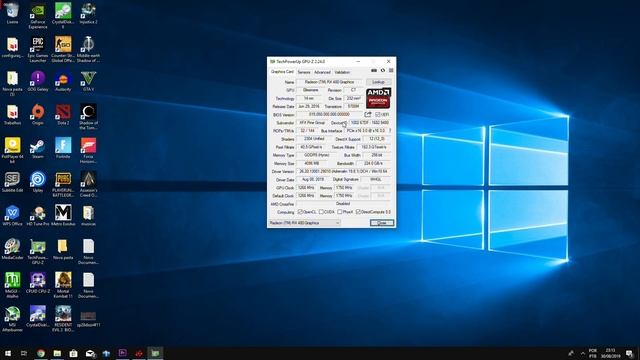Select the Subtitle Edit desktop icon

coord(13,182)
